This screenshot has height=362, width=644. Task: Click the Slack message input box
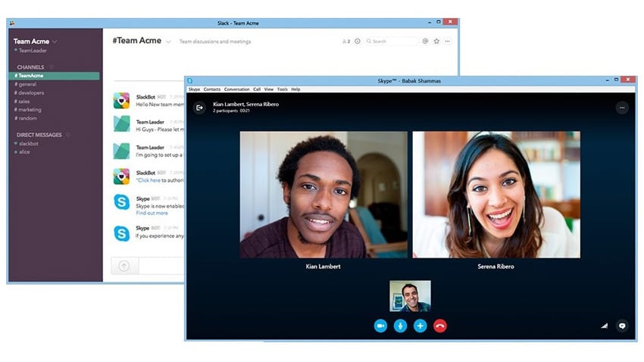[161, 266]
